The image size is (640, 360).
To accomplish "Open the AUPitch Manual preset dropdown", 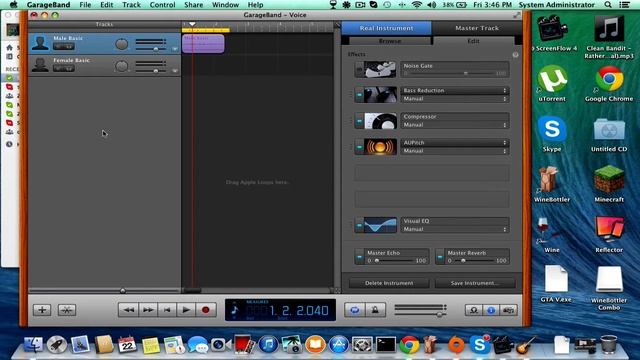I will tap(455, 151).
